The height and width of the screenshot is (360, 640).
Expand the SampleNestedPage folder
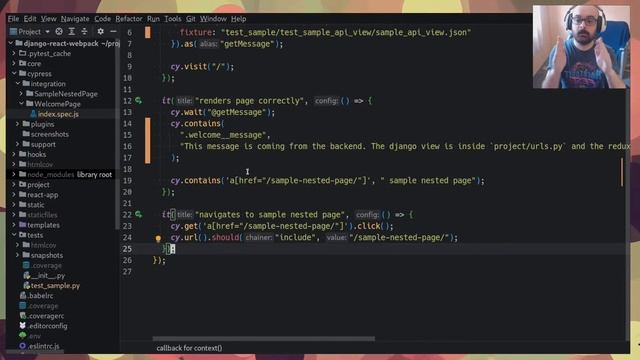point(22,94)
